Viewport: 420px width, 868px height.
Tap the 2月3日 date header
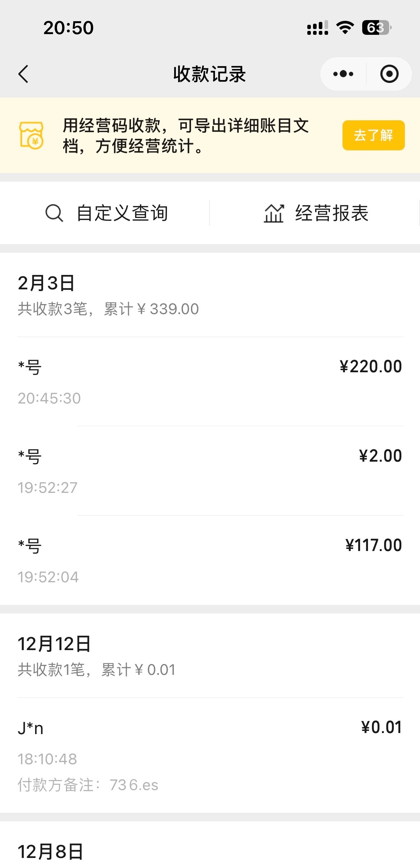pyautogui.click(x=46, y=283)
